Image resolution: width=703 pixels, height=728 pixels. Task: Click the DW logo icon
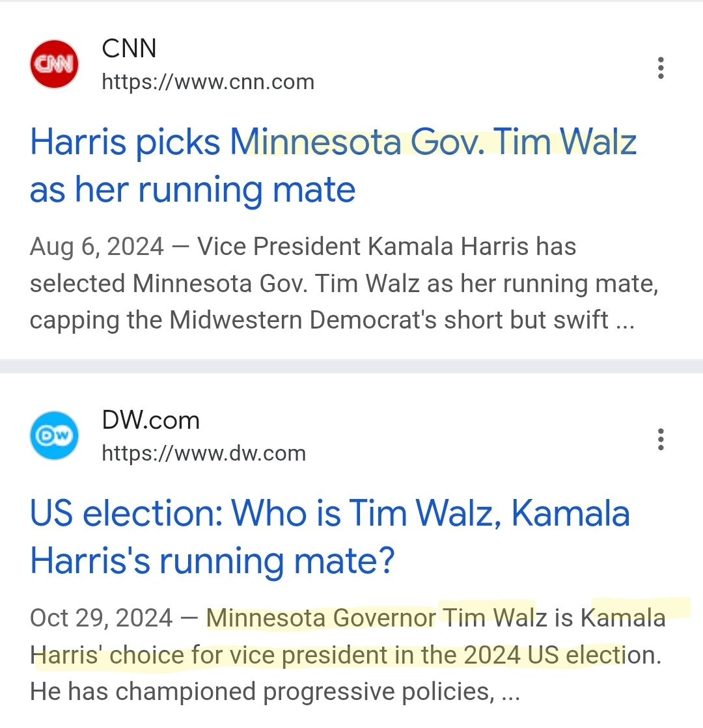pos(55,435)
